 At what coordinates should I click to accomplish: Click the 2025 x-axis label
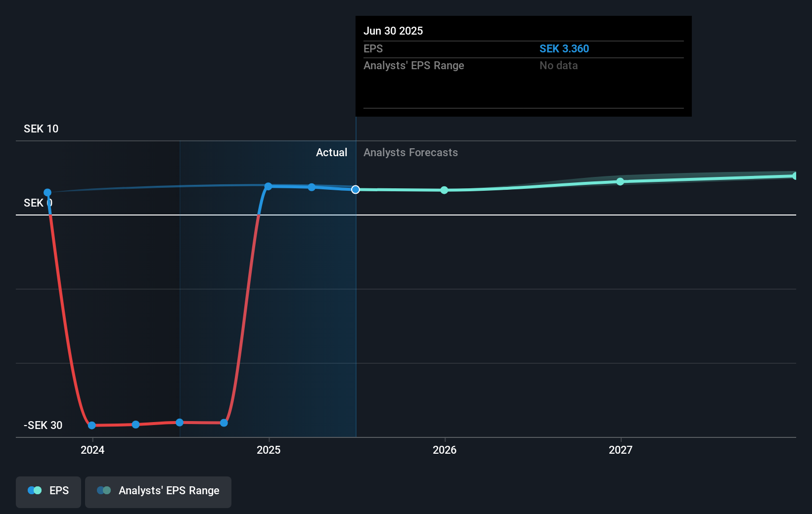click(269, 450)
